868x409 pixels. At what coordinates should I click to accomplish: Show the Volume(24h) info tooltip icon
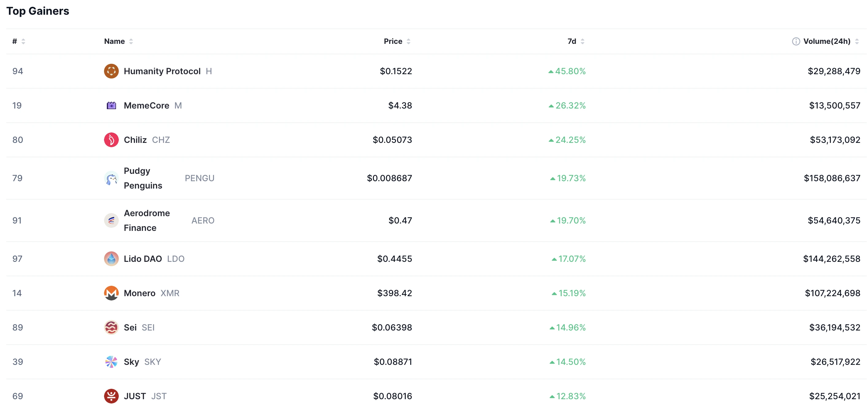coord(796,41)
